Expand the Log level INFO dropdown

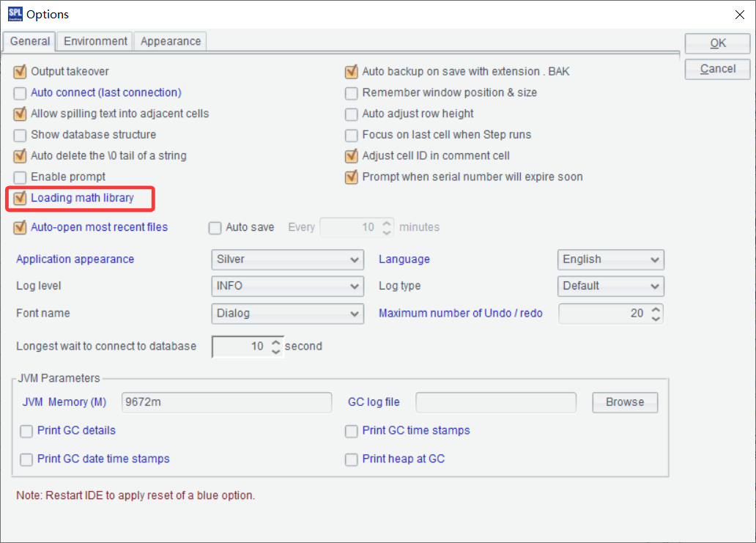[x=286, y=286]
